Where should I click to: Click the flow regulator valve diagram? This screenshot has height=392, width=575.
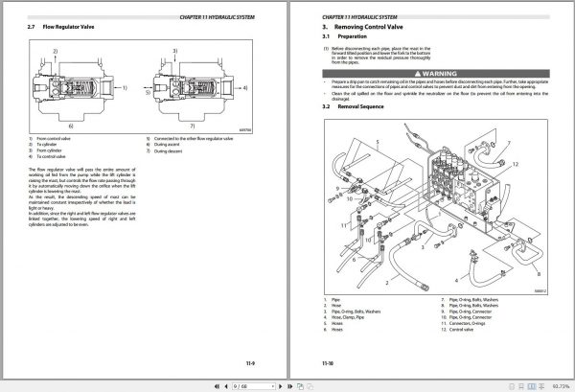tap(141, 87)
